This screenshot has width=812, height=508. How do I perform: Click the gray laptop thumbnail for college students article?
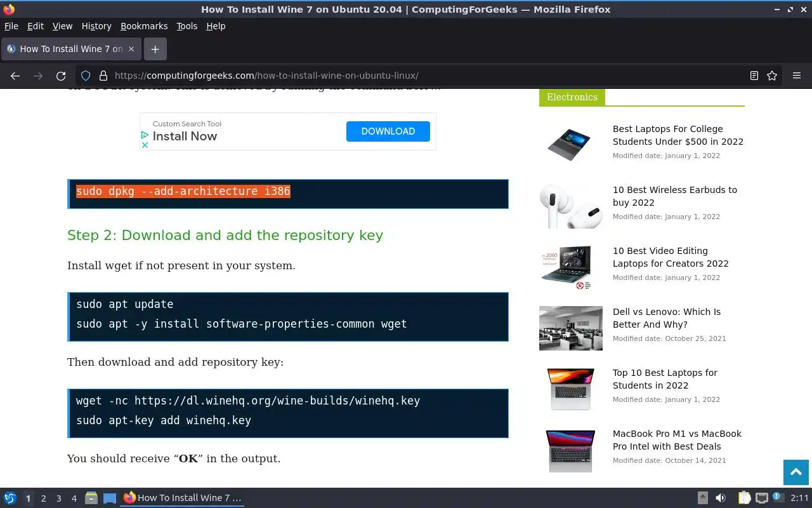(x=570, y=144)
